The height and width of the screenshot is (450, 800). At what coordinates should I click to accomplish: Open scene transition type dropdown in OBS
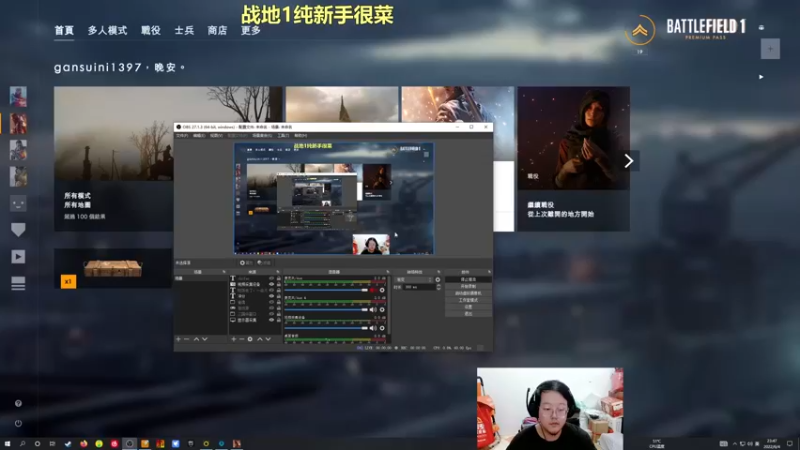[x=414, y=280]
